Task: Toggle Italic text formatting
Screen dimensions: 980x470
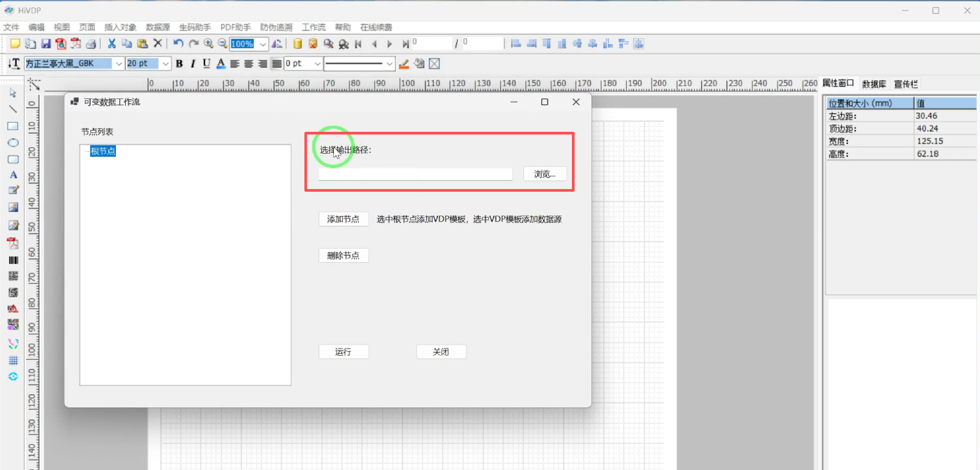Action: [x=193, y=64]
